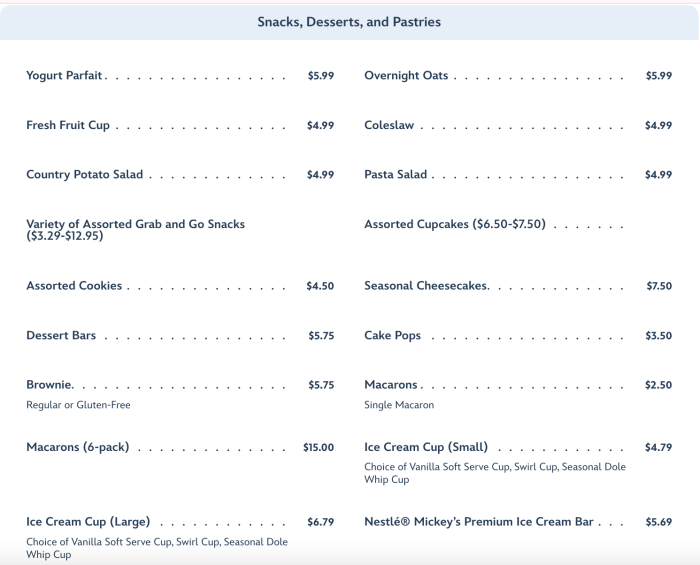This screenshot has height=565, width=700.
Task: Click the Snacks, Desserts, and Pastries header
Action: [x=349, y=22]
